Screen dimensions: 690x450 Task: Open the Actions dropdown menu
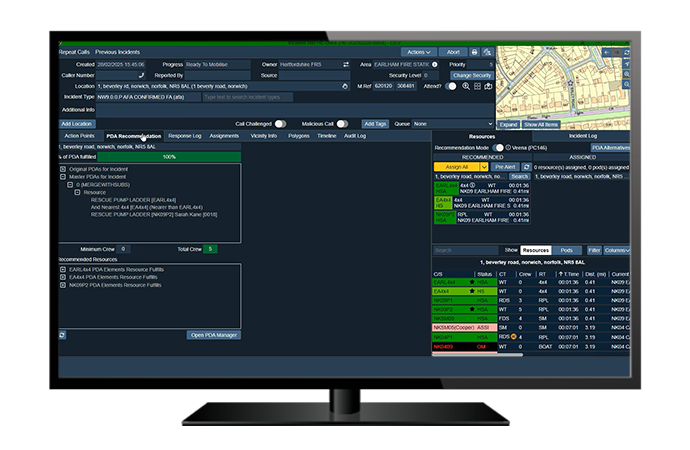pyautogui.click(x=418, y=51)
